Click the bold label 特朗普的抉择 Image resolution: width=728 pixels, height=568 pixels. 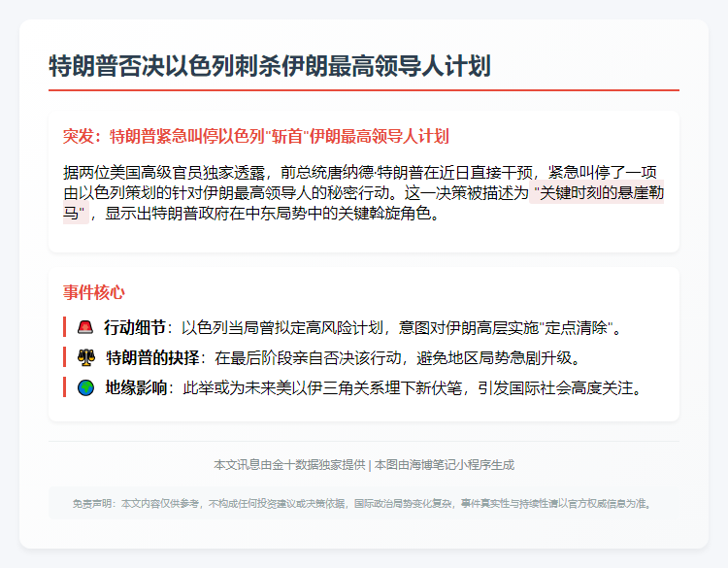(152, 357)
